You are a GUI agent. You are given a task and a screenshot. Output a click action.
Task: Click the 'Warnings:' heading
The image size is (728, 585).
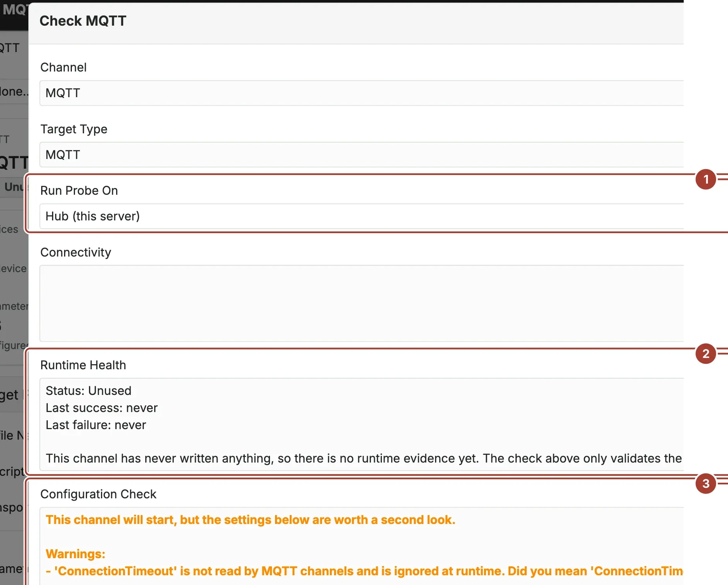click(x=75, y=554)
